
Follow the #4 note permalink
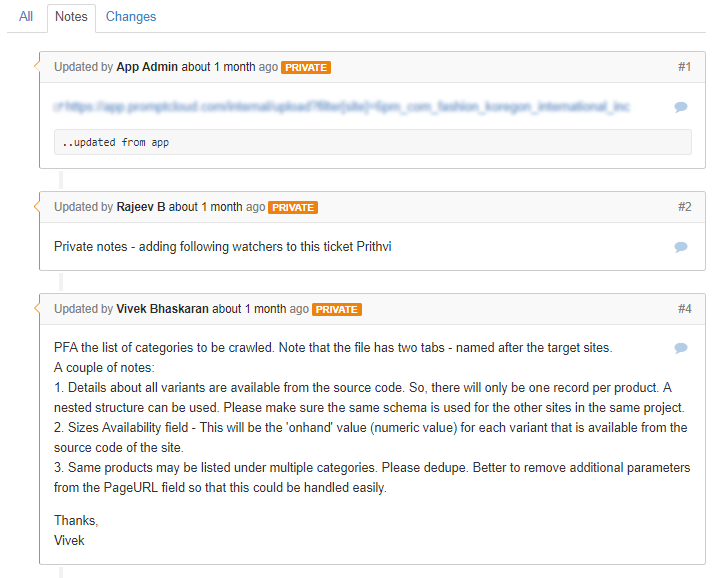pos(684,309)
